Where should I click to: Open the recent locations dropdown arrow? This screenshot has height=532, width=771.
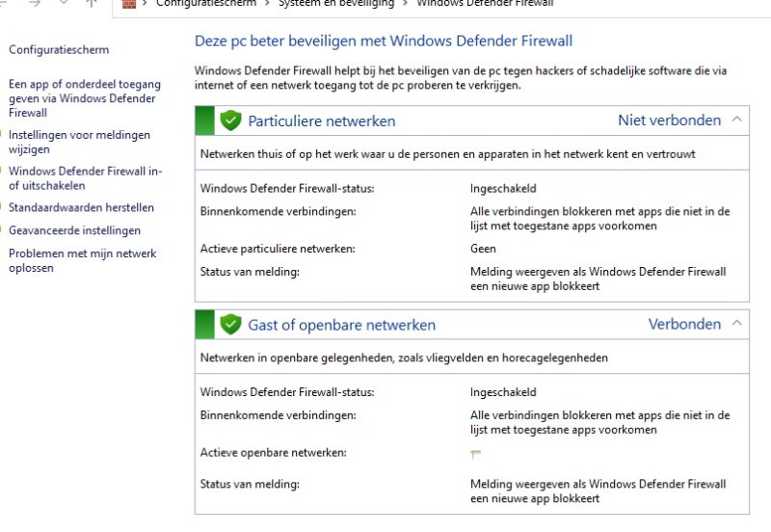(x=64, y=3)
